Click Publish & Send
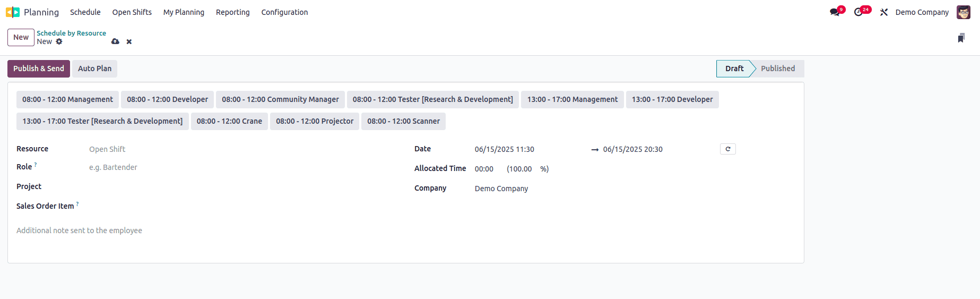 tap(39, 69)
